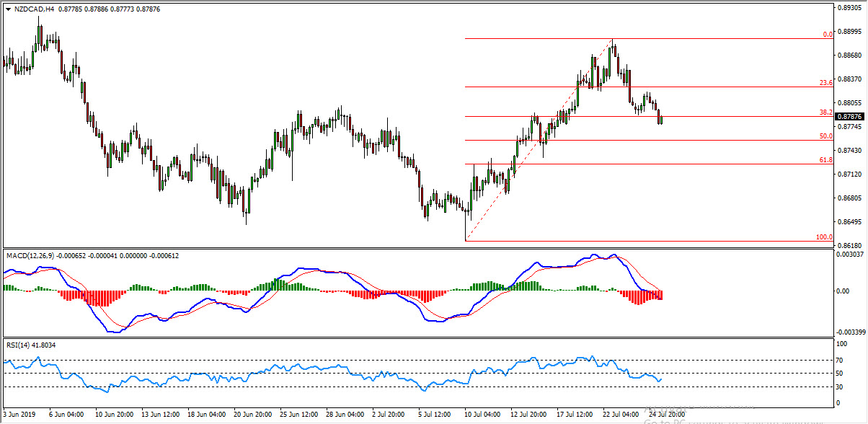Open the NZDCAD symbol dropdown triangle

(7, 10)
